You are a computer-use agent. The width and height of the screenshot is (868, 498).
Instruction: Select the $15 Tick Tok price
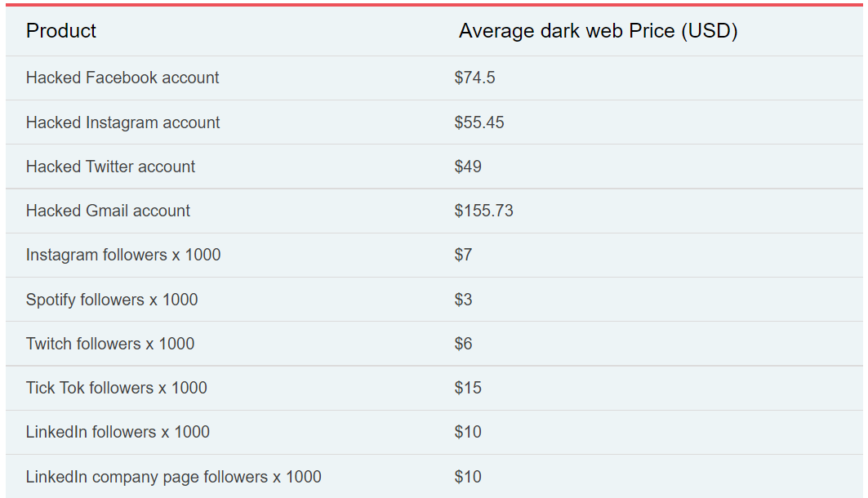[x=468, y=388]
